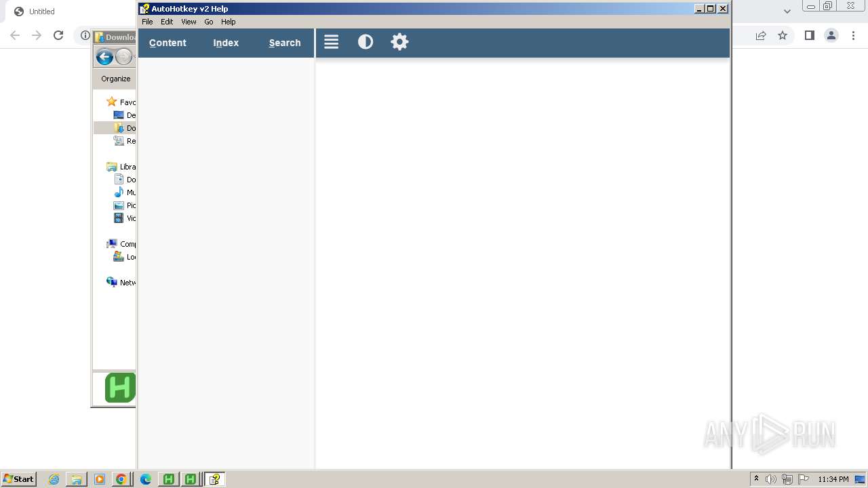Switch to the Content tab
Image resolution: width=868 pixels, height=488 pixels.
(167, 43)
